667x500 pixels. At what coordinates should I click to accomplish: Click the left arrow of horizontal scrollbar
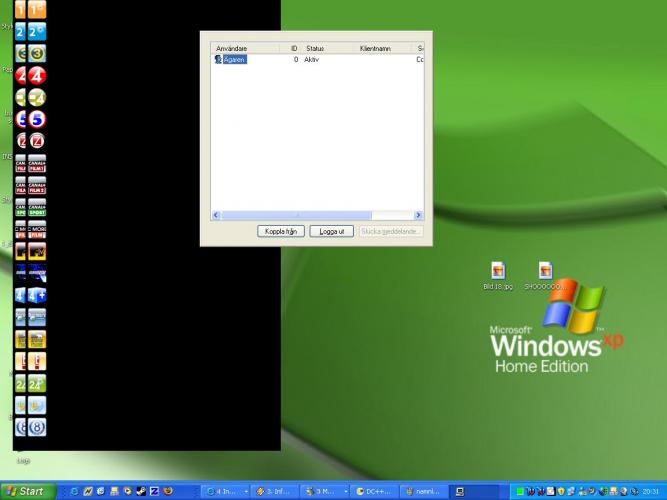(x=216, y=215)
